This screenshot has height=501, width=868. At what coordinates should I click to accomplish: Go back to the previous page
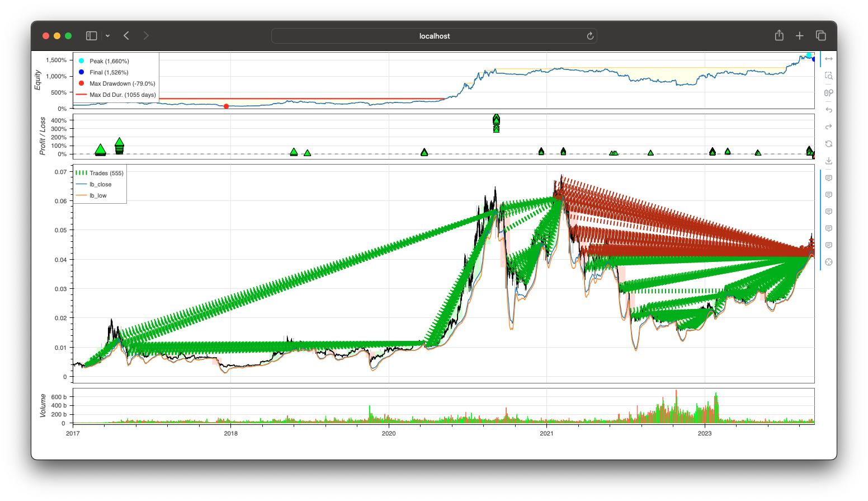coord(126,36)
